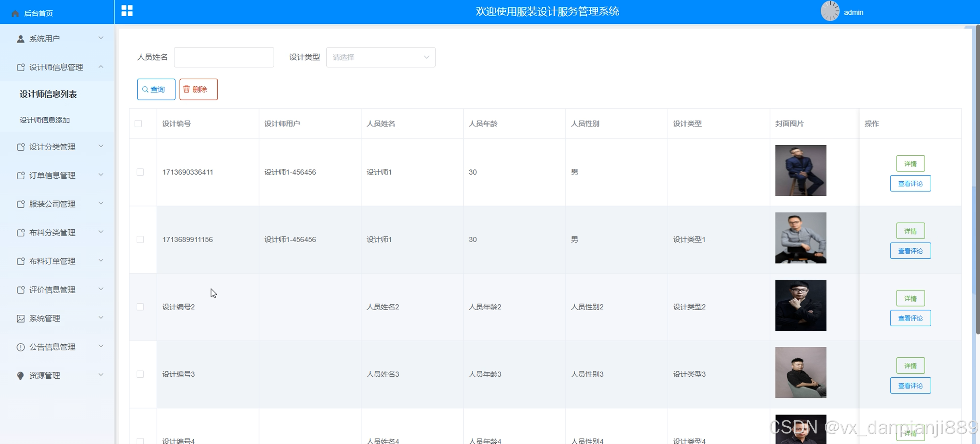Click the 订单信息管理 sidebar icon

tap(20, 176)
